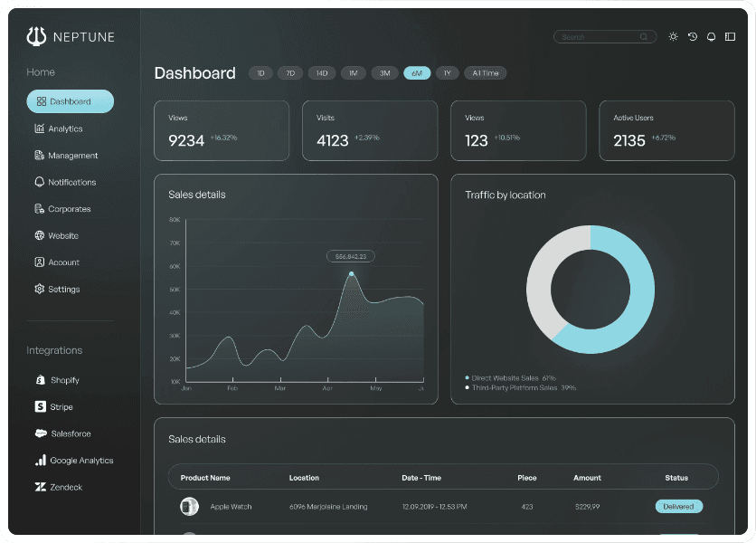
Task: Click the 9234 Views card
Action: (x=222, y=130)
